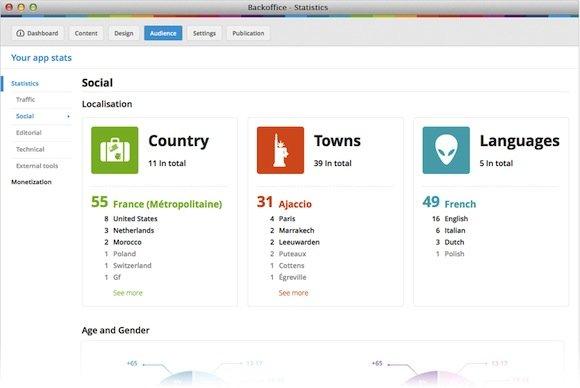The width and height of the screenshot is (580, 388).
Task: Expand the Social sidebar arrow
Action: 68,117
